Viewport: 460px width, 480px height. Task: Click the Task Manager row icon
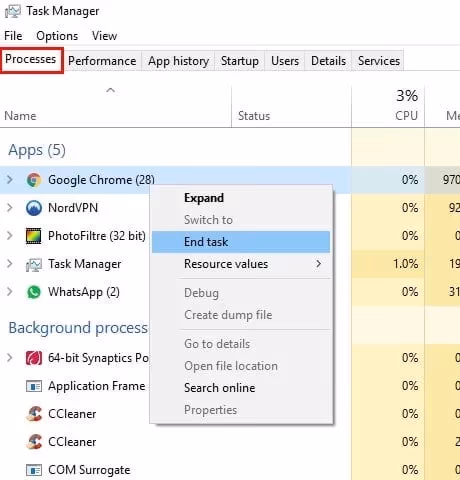tap(34, 265)
